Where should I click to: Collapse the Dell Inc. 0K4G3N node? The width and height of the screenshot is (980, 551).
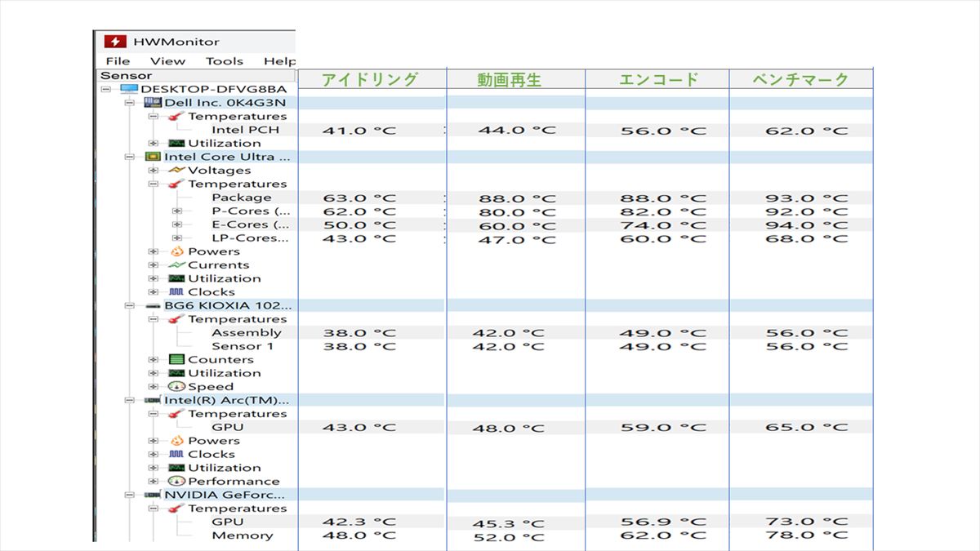click(129, 103)
